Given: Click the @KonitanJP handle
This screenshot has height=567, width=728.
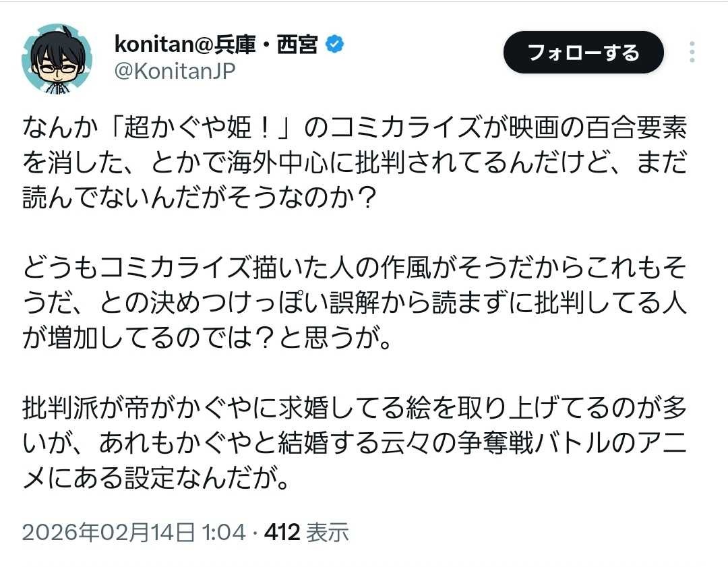Looking at the screenshot, I should pyautogui.click(x=175, y=71).
